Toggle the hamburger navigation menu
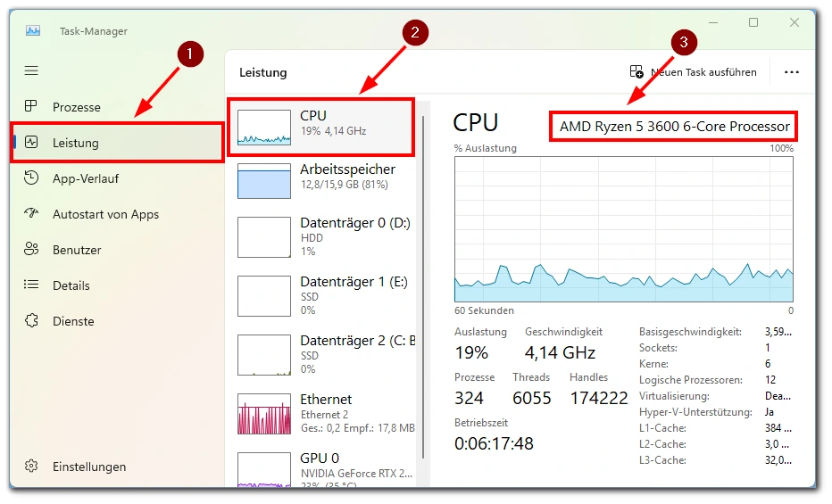832x504 pixels. coord(31,70)
